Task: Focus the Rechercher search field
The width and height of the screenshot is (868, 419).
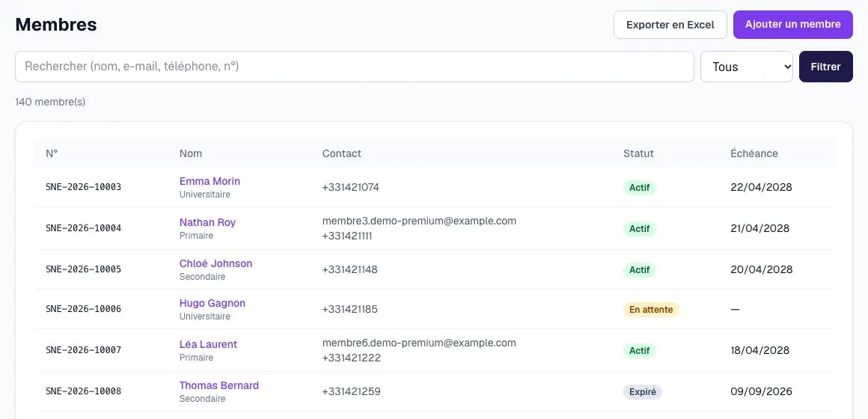Action: point(354,67)
